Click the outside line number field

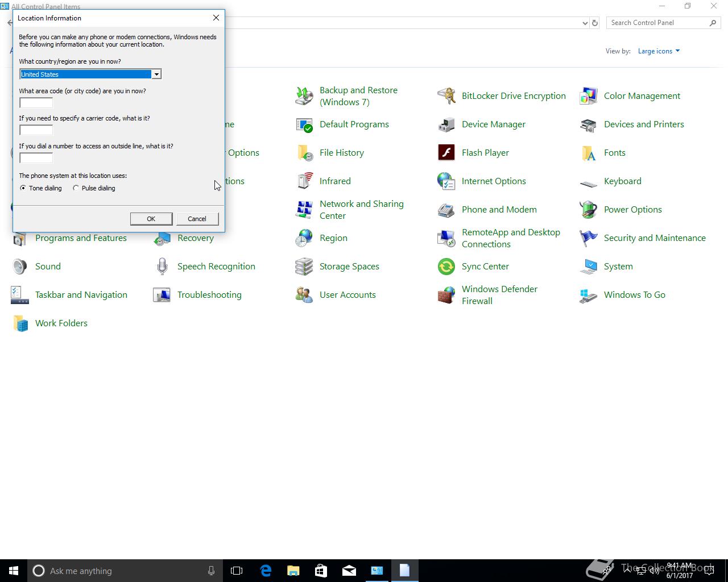(36, 158)
